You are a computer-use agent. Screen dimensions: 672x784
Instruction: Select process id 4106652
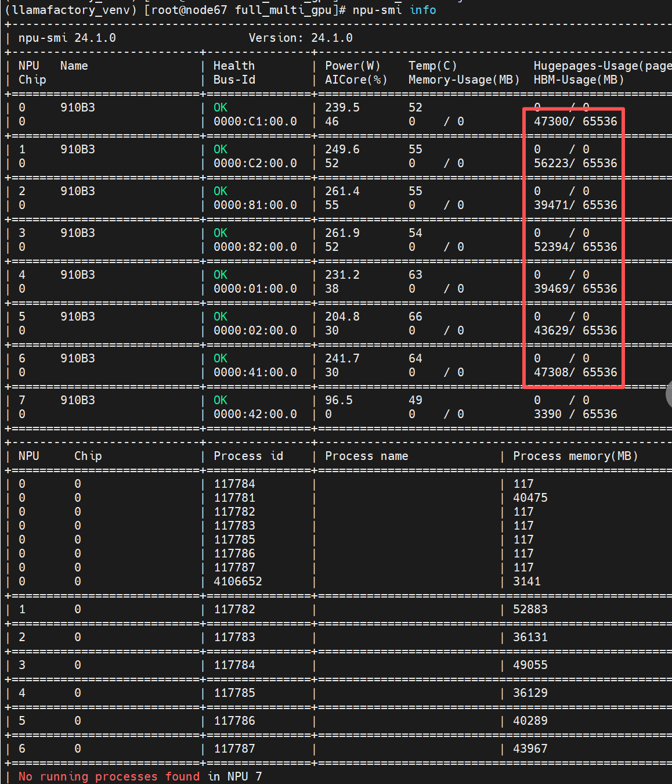point(238,581)
